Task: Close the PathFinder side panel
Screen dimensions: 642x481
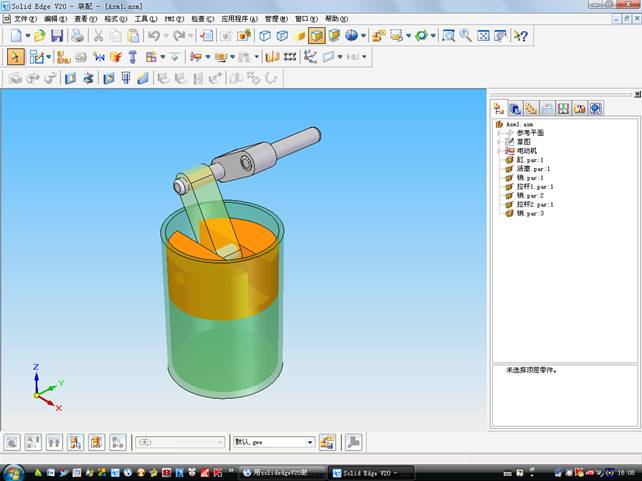Action: click(x=637, y=94)
